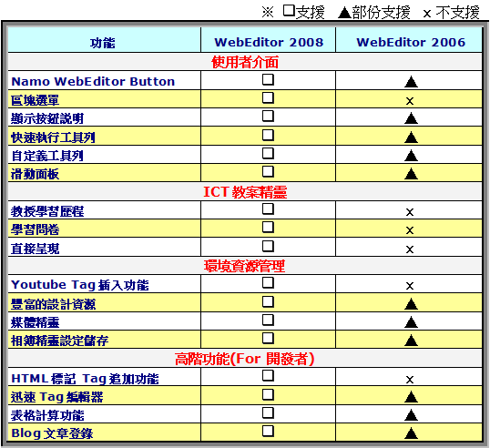Click the triangle in 快速執行工具列 row
Screen dimensions: 490x448
coord(411,137)
